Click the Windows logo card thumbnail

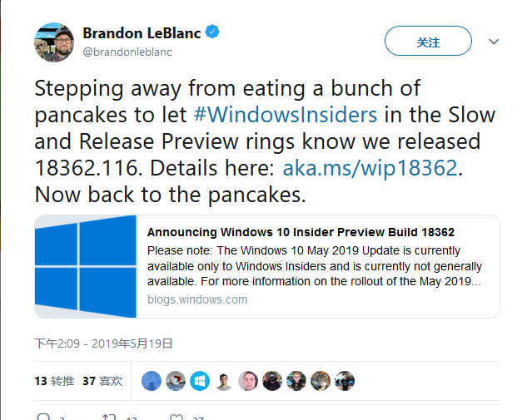(x=86, y=266)
